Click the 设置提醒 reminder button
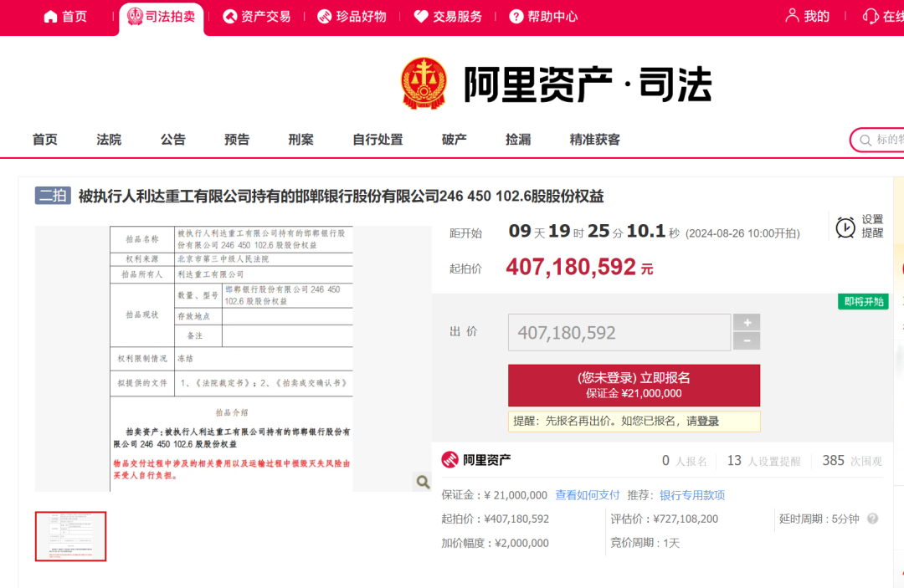 point(860,227)
